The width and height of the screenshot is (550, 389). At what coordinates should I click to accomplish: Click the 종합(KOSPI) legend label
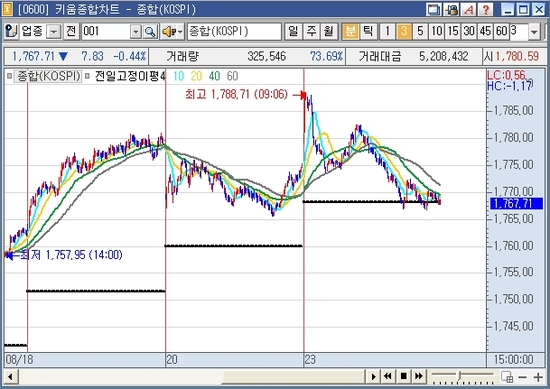(x=49, y=76)
